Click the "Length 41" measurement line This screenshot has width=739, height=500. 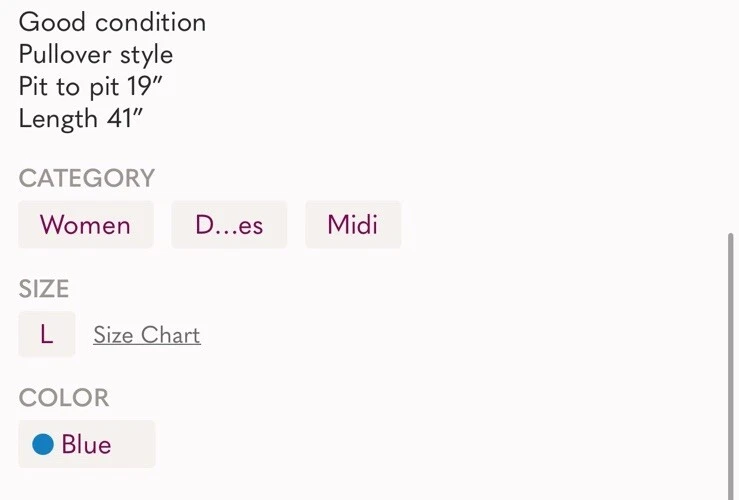pyautogui.click(x=81, y=118)
